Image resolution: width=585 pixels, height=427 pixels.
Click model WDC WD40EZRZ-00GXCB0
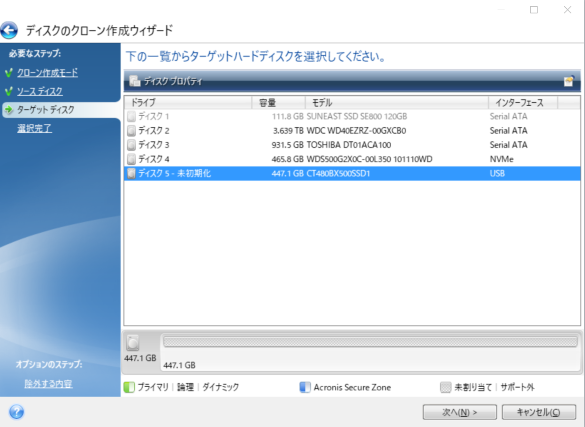pyautogui.click(x=356, y=131)
